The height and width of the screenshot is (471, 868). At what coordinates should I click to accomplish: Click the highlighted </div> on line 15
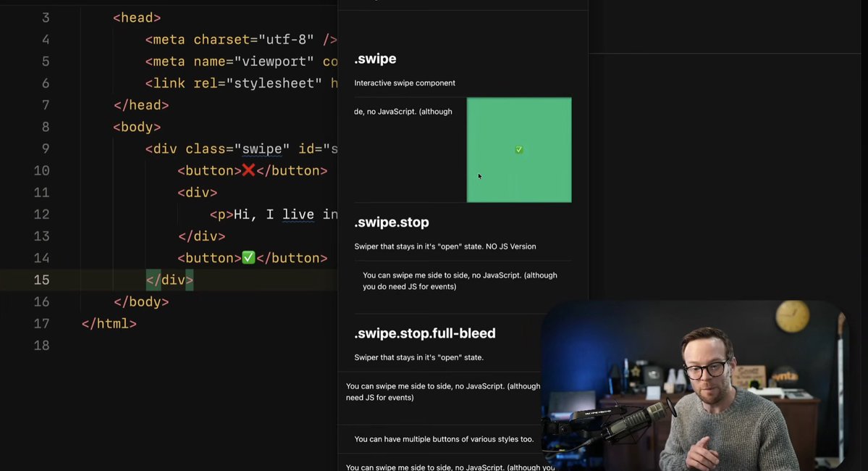(x=169, y=280)
